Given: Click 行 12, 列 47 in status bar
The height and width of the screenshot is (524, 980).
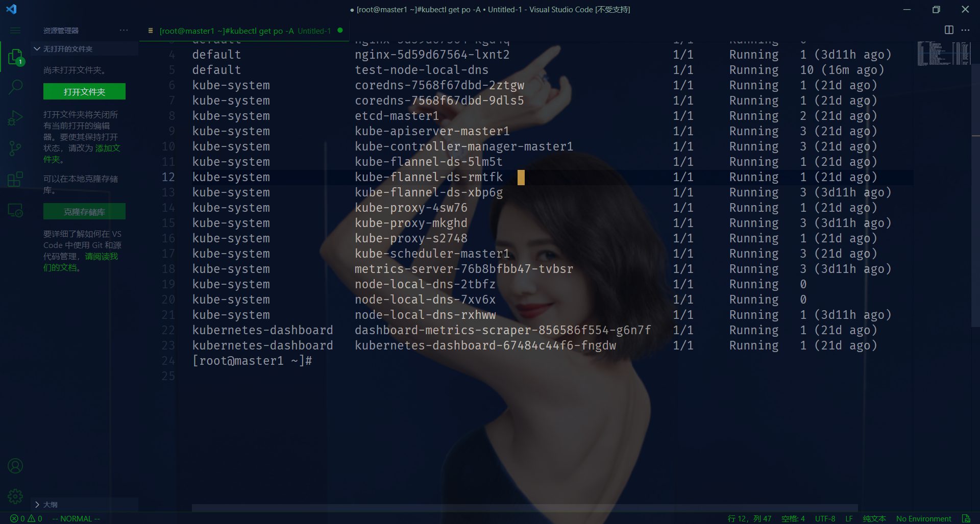Looking at the screenshot, I should tap(749, 518).
